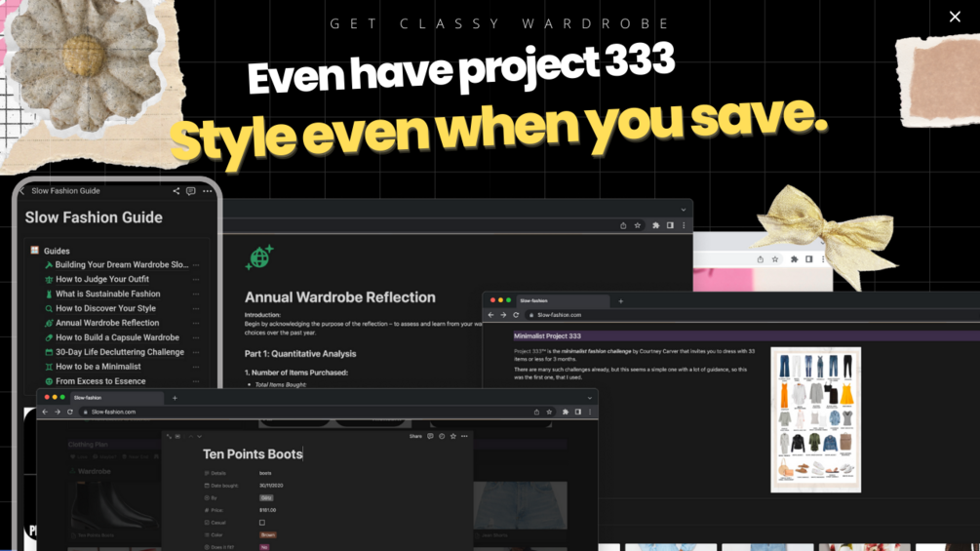Go forward in the Project 333 browser window
The image size is (980, 551).
click(503, 315)
